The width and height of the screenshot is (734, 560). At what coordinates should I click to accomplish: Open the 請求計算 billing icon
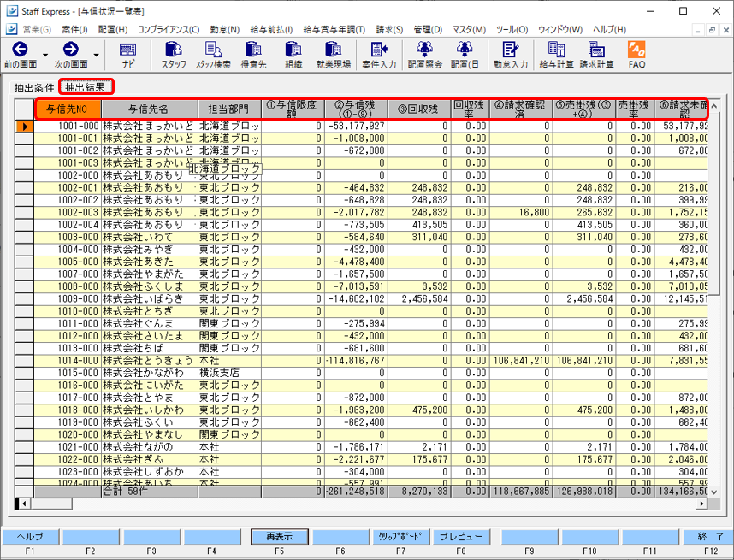tap(596, 49)
